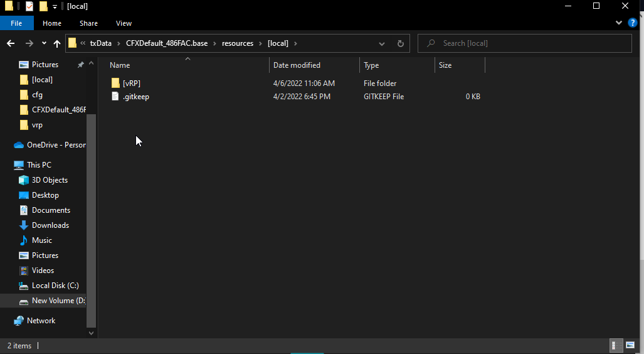The image size is (644, 354).
Task: Open [local] in Quick access
Action: [x=42, y=80]
